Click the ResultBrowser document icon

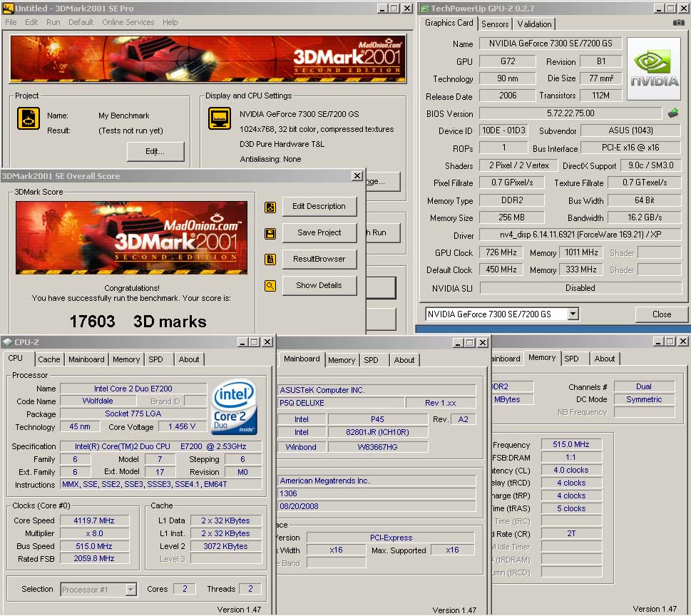click(x=270, y=260)
